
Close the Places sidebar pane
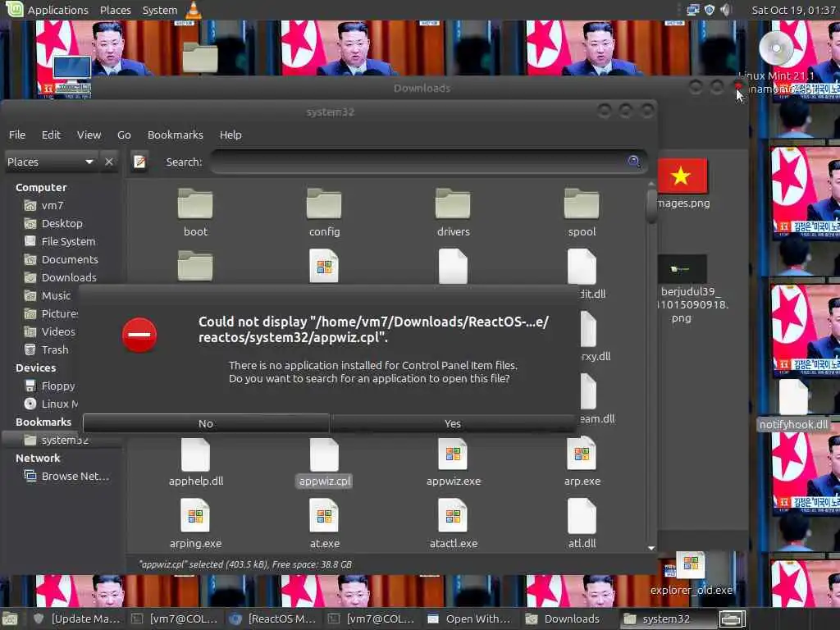click(109, 162)
